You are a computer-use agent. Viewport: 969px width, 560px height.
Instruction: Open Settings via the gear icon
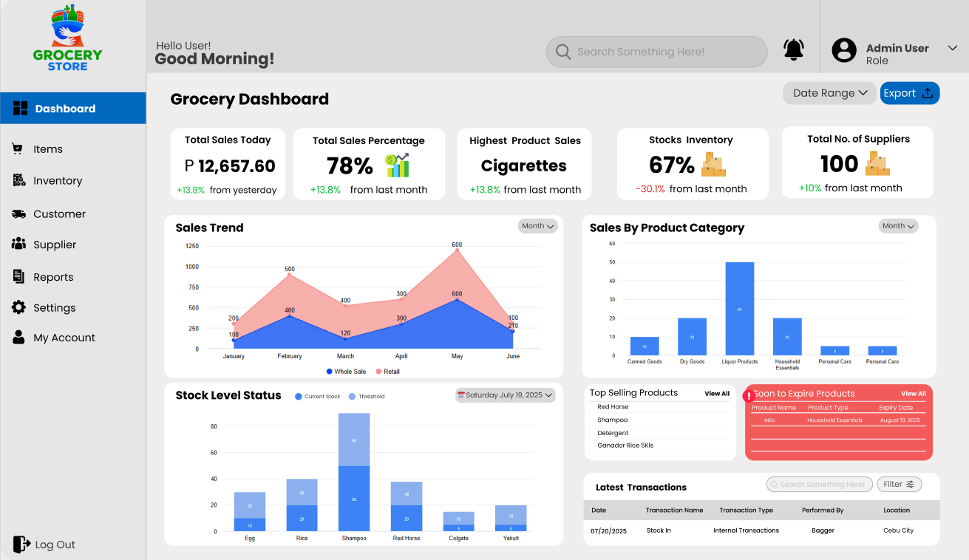click(x=18, y=307)
